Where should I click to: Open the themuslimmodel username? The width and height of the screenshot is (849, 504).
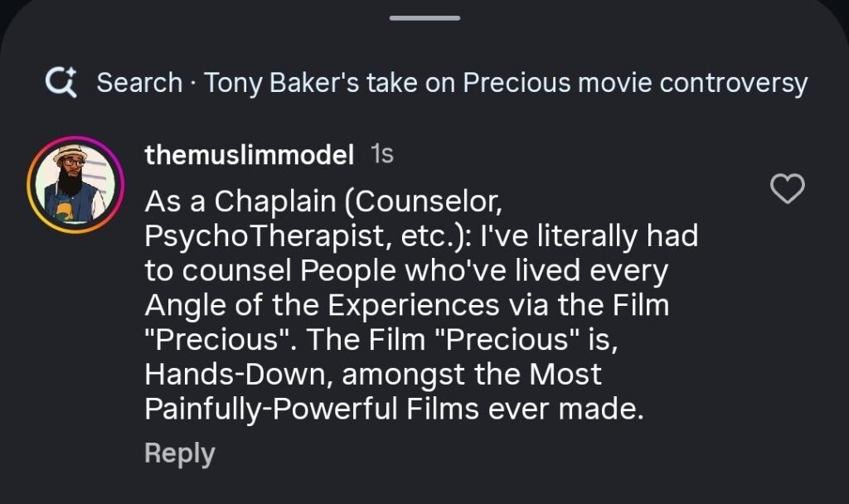pos(250,154)
